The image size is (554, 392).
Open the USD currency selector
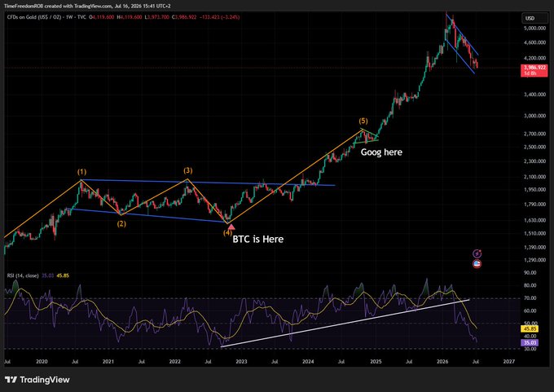(535, 18)
